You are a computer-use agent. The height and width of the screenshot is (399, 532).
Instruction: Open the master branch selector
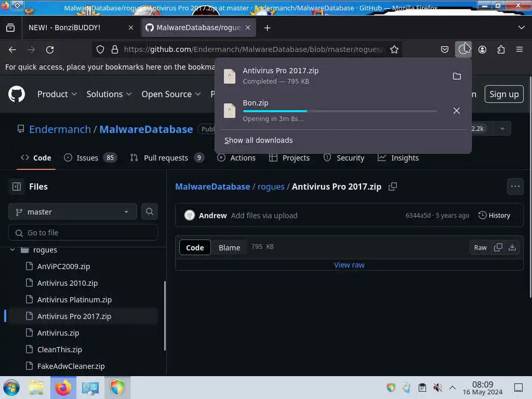click(x=73, y=212)
